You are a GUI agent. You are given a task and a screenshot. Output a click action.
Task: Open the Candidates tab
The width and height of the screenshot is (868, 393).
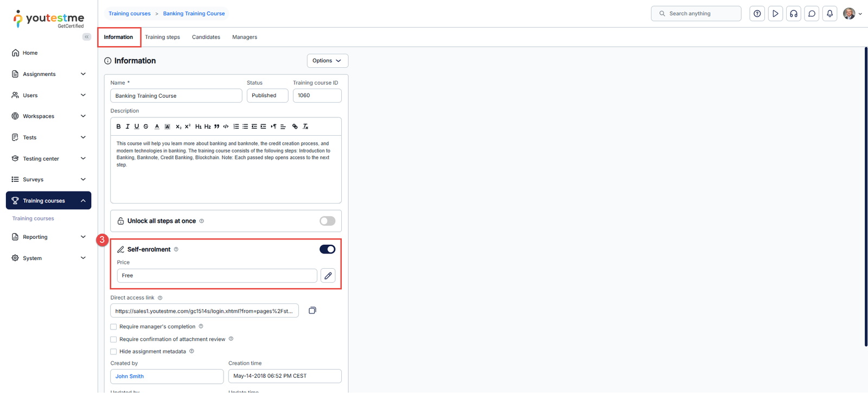coord(206,37)
